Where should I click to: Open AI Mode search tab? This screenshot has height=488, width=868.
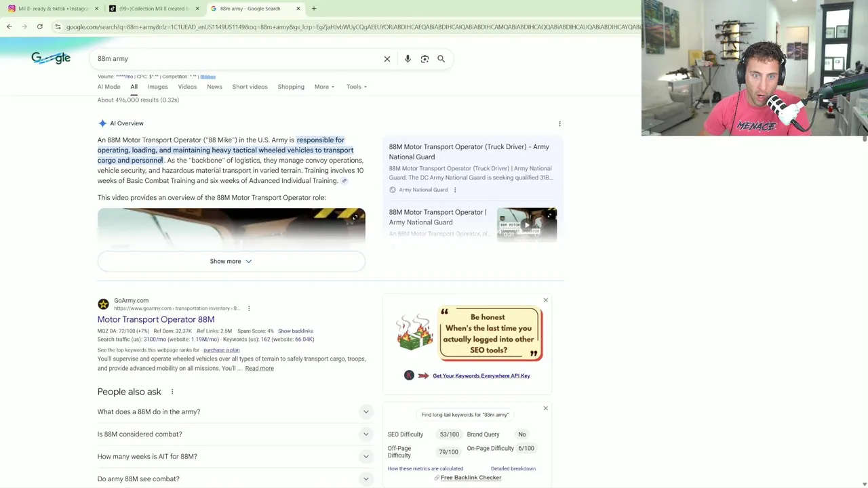tap(108, 87)
